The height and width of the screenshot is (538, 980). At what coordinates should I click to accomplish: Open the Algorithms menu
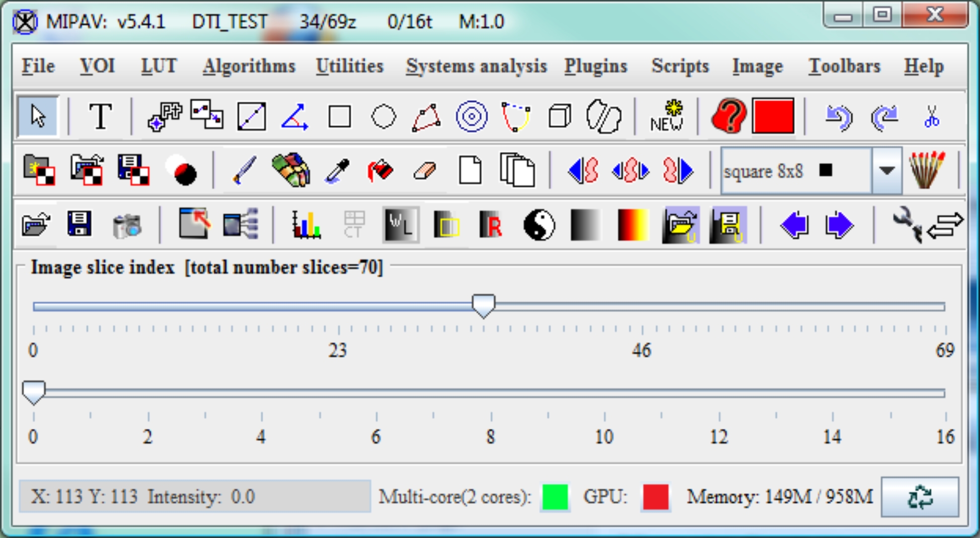click(x=249, y=66)
